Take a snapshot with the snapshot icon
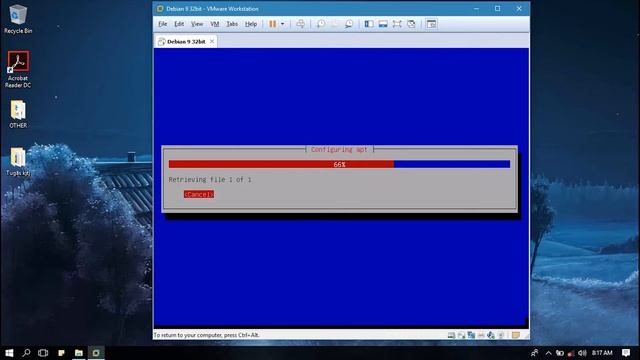This screenshot has height=360, width=640. pos(321,24)
